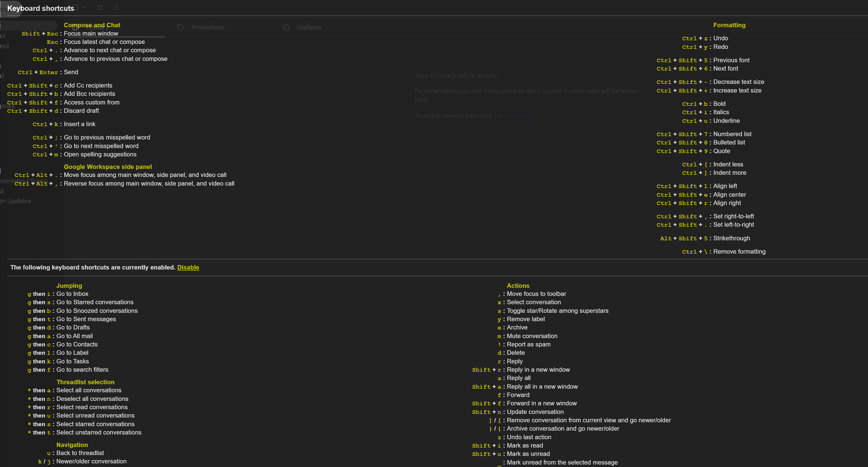
Task: Click 'Move focus to toolbar' text
Action: click(536, 294)
